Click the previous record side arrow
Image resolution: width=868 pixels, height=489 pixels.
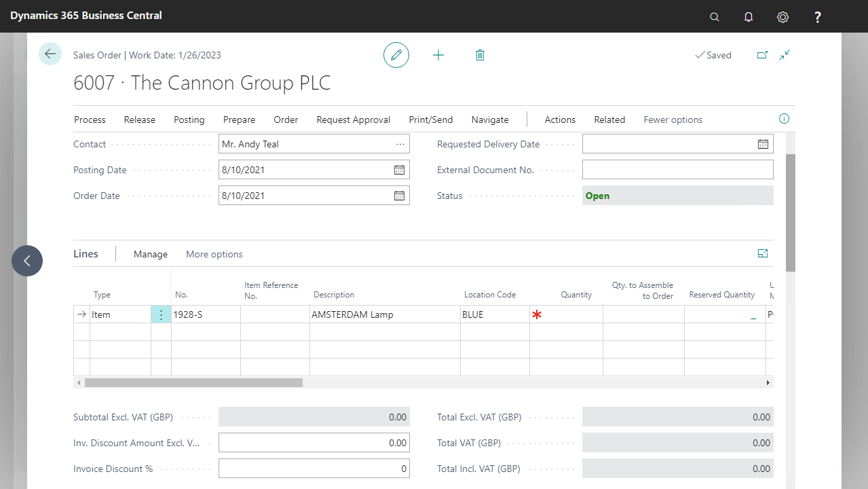(27, 261)
